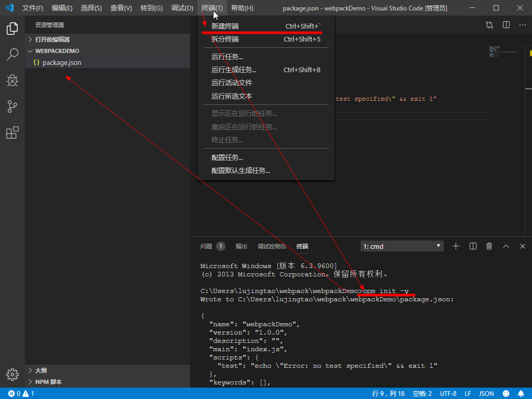Open the Search view in activity bar

point(12,54)
